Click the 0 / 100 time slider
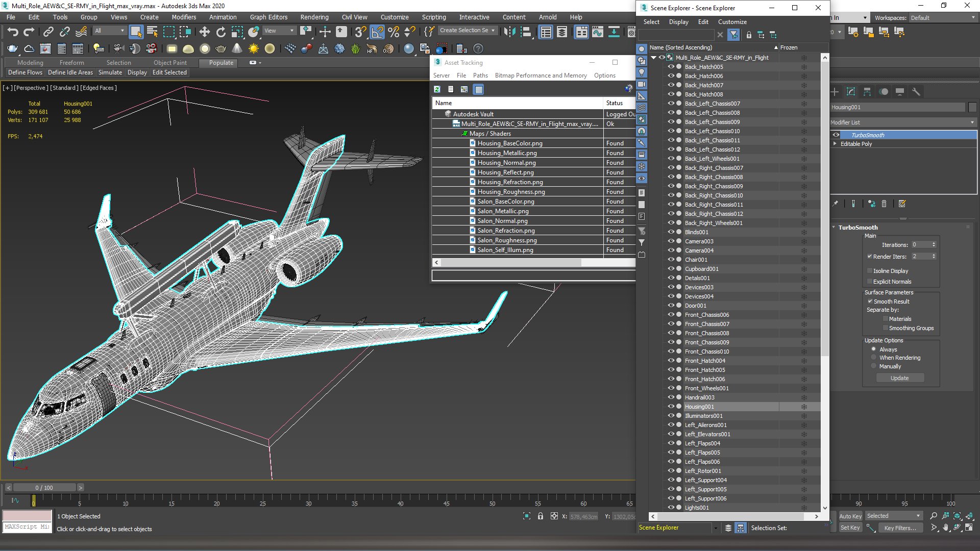Viewport: 980px width, 551px height. point(44,488)
